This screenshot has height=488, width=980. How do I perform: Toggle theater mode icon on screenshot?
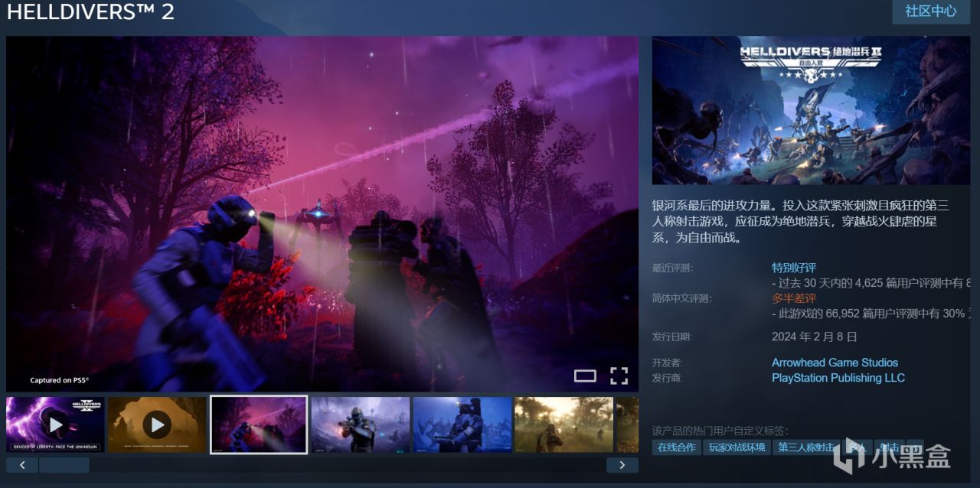585,376
